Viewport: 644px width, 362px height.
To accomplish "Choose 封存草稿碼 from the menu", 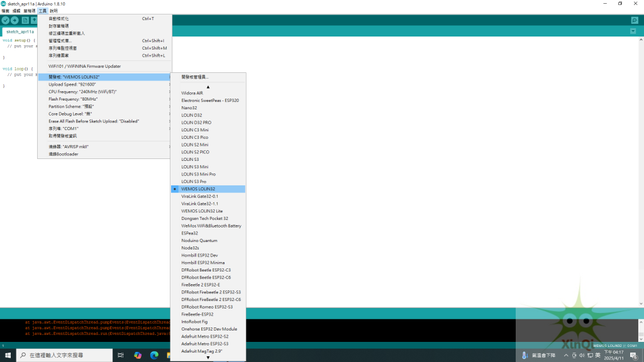I will pyautogui.click(x=104, y=26).
